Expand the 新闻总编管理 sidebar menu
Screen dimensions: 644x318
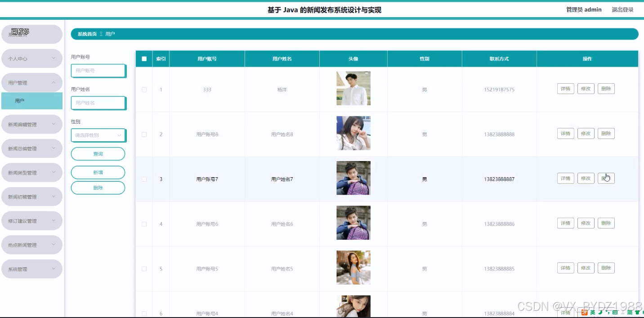pyautogui.click(x=31, y=149)
